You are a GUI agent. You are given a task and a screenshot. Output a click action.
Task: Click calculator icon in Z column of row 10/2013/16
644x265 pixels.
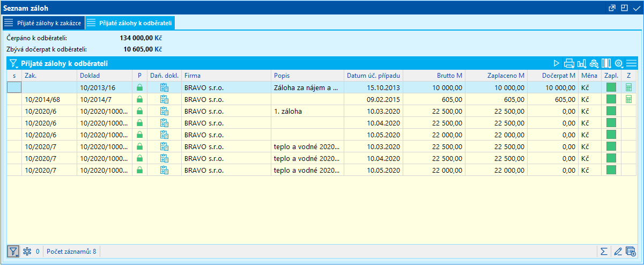[x=629, y=87]
